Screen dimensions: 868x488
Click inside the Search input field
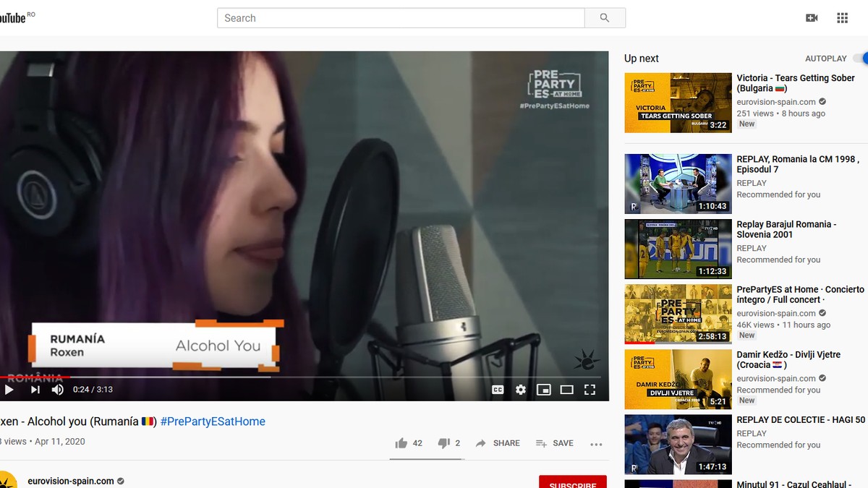point(401,18)
